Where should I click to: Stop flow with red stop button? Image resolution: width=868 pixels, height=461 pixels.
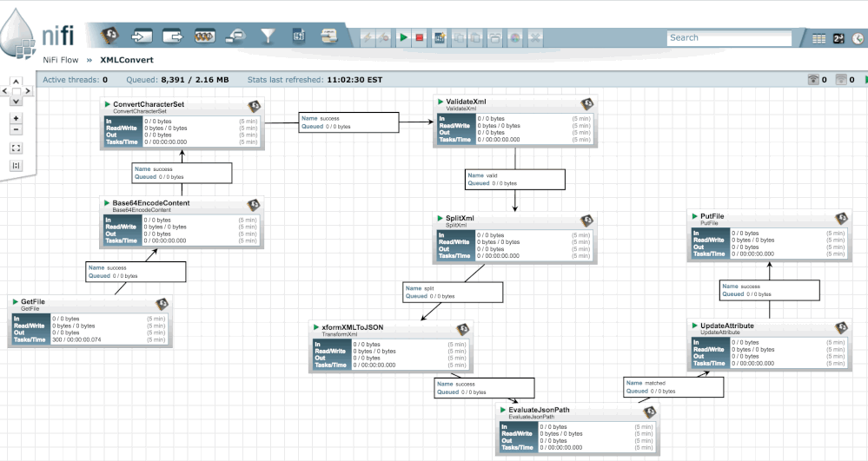point(420,37)
